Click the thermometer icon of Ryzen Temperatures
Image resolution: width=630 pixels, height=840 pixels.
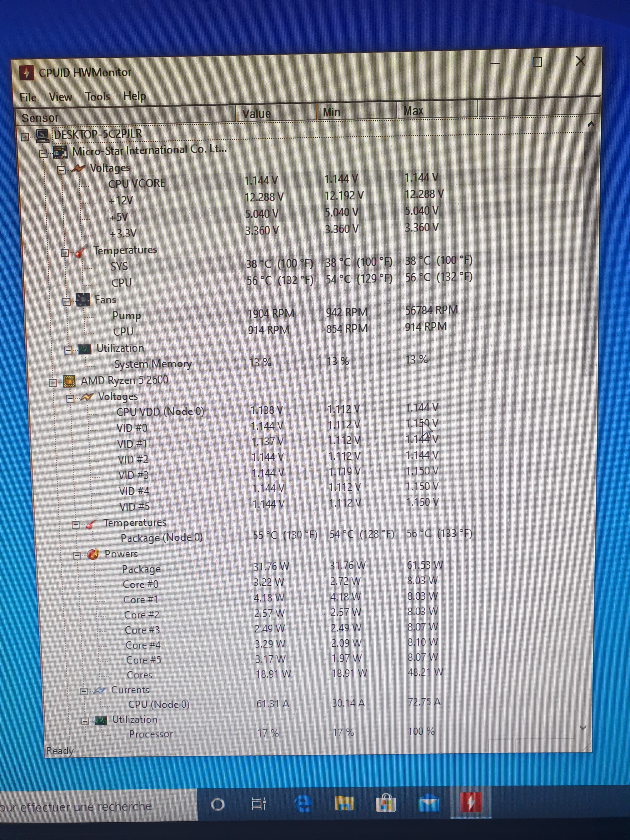(x=91, y=524)
